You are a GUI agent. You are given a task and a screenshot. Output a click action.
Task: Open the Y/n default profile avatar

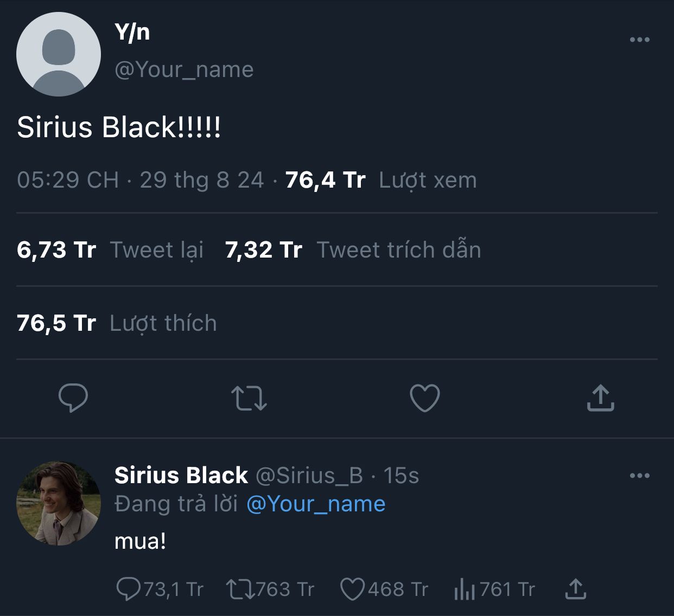coord(59,54)
